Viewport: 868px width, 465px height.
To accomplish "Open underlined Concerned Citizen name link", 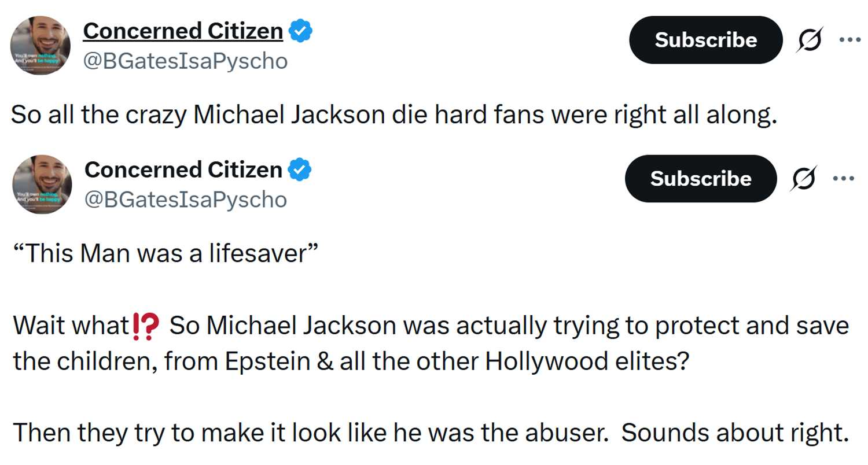I will click(183, 31).
